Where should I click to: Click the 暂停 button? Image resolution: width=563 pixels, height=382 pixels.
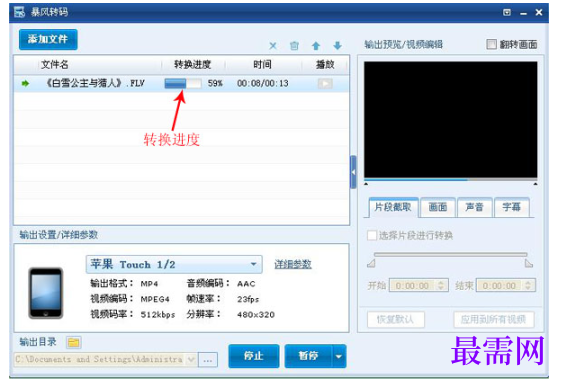pos(308,356)
